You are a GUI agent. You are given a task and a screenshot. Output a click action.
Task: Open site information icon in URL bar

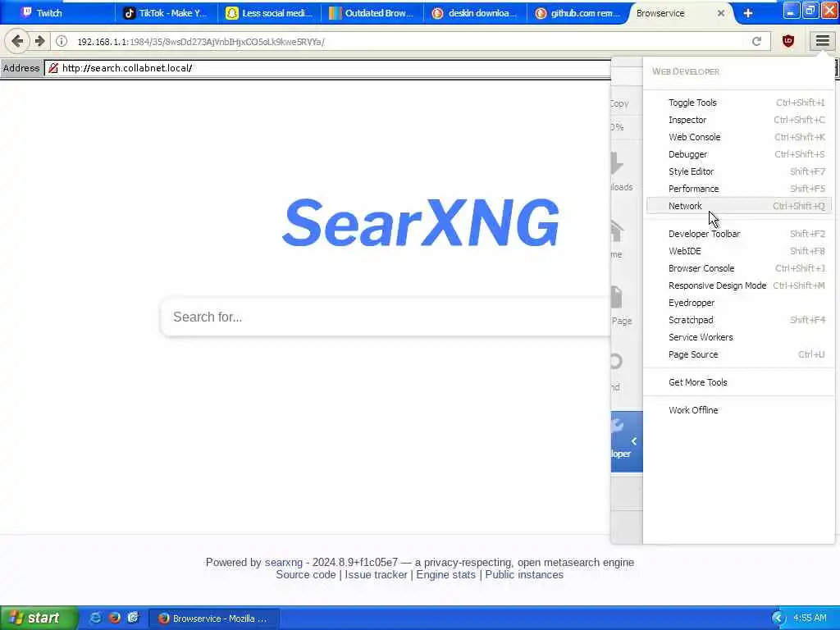(62, 41)
